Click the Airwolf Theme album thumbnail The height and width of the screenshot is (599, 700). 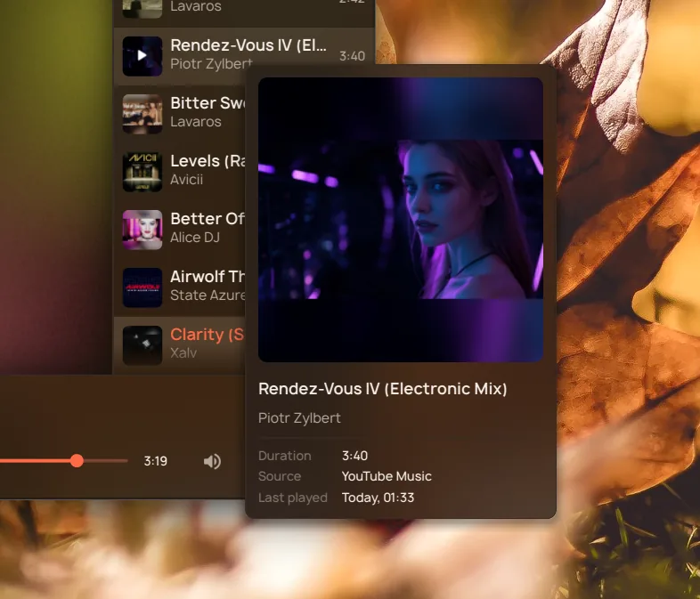[x=142, y=287]
